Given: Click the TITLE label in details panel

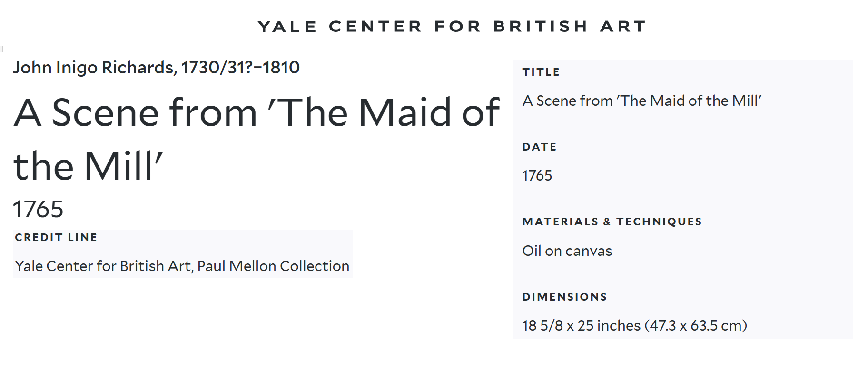Looking at the screenshot, I should [541, 72].
